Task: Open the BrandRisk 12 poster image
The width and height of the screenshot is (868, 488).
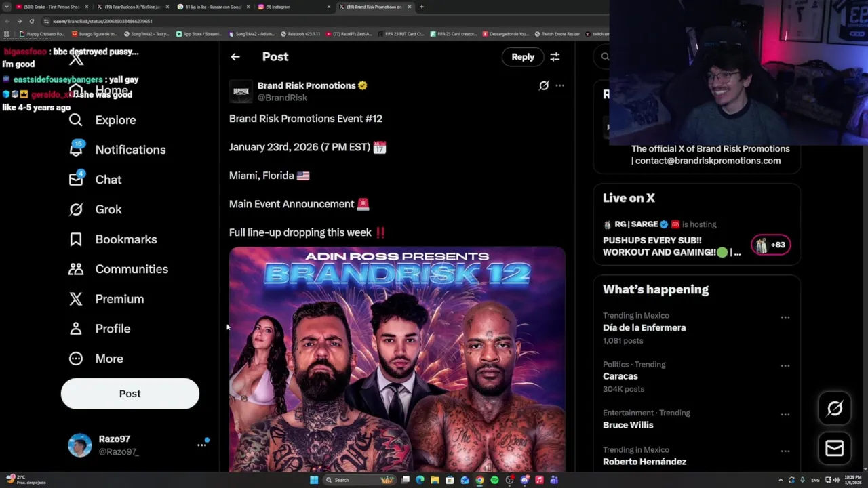Action: coord(397,359)
